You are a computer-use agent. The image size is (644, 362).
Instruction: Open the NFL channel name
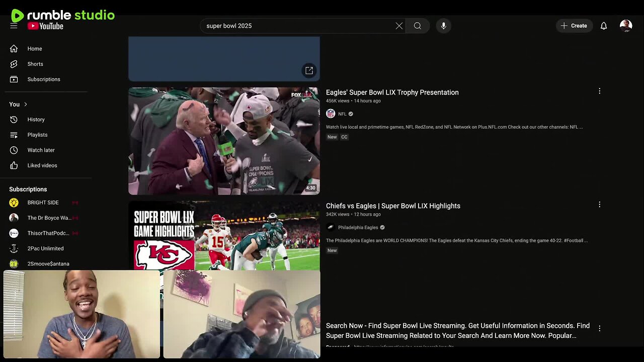342,114
